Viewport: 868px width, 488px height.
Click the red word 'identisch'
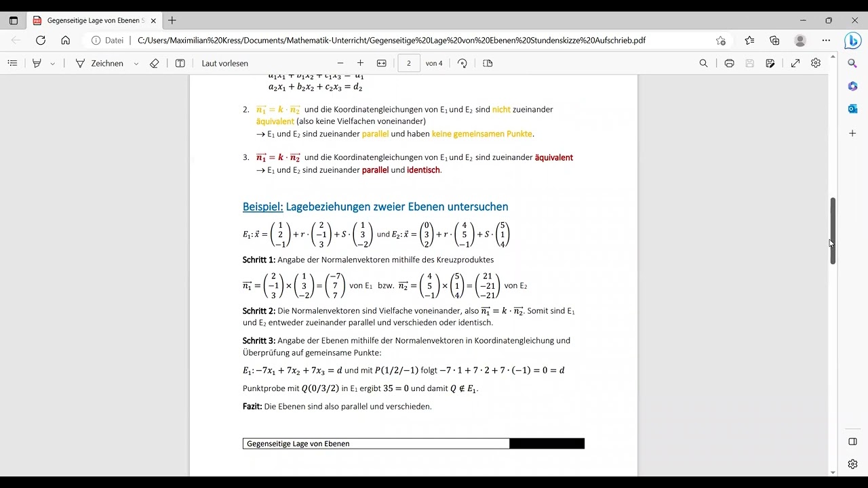(424, 170)
